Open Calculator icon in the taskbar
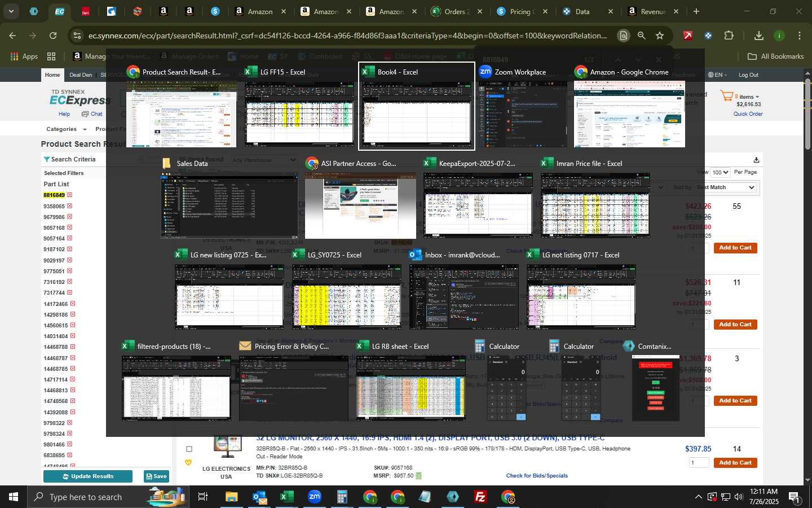812x508 pixels. (342, 497)
